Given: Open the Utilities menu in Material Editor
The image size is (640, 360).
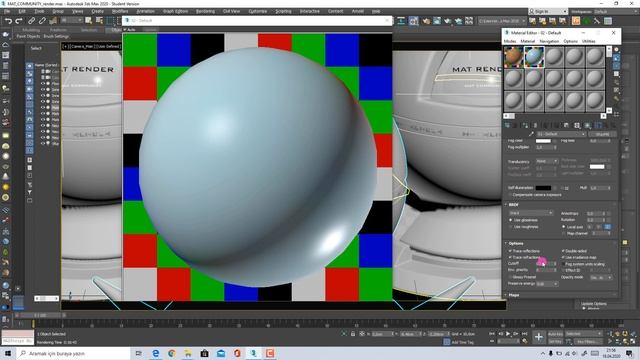Looking at the screenshot, I should (589, 41).
